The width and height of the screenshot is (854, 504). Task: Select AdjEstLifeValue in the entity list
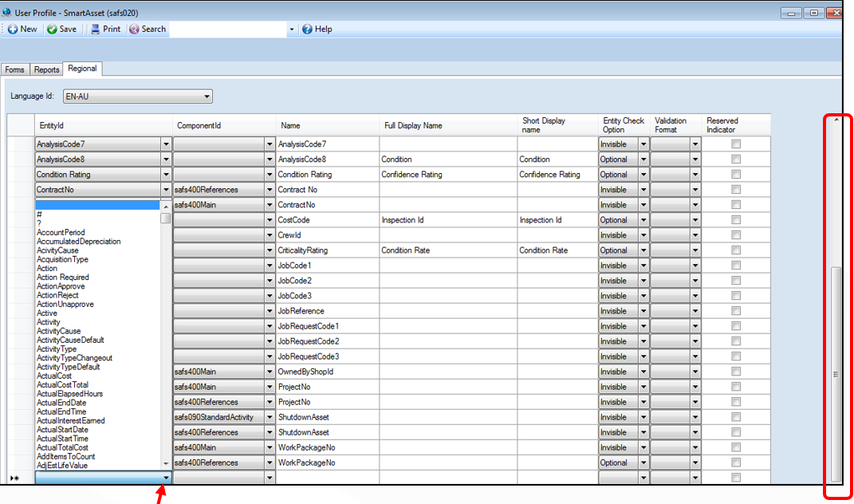[62, 465]
